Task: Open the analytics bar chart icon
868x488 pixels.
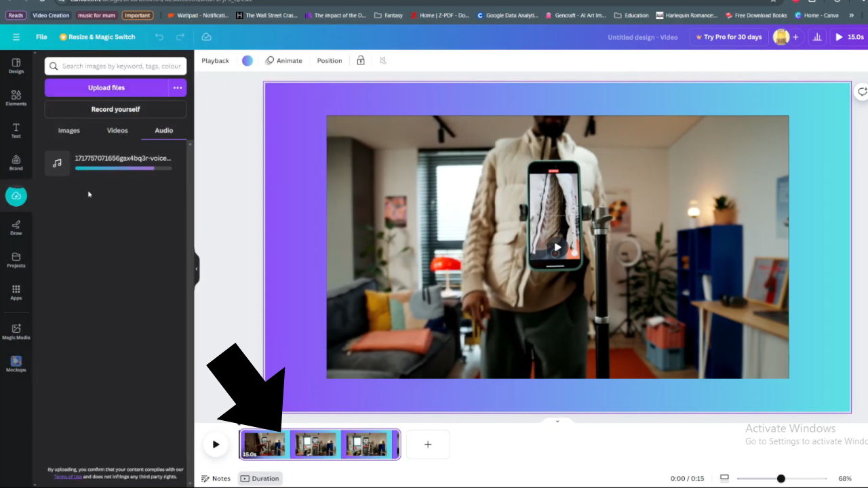Action: (817, 37)
